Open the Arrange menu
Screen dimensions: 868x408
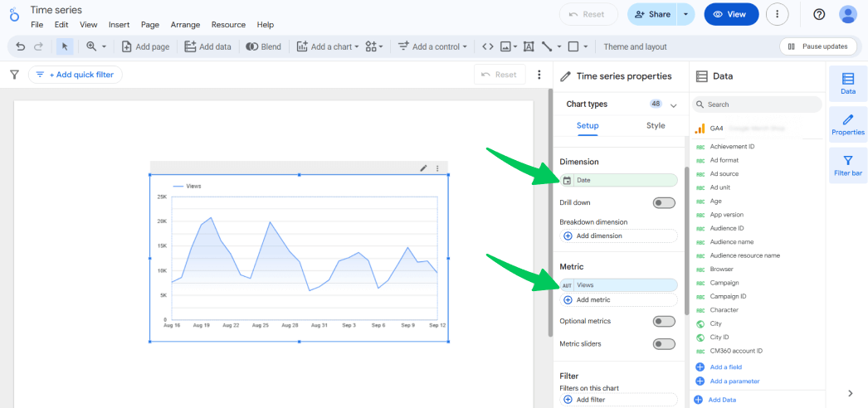[x=185, y=25]
